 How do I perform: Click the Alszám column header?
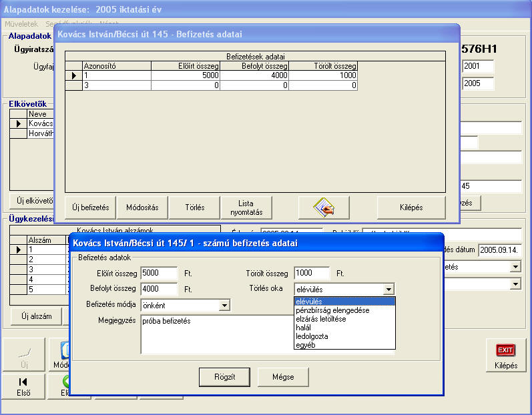click(x=47, y=240)
